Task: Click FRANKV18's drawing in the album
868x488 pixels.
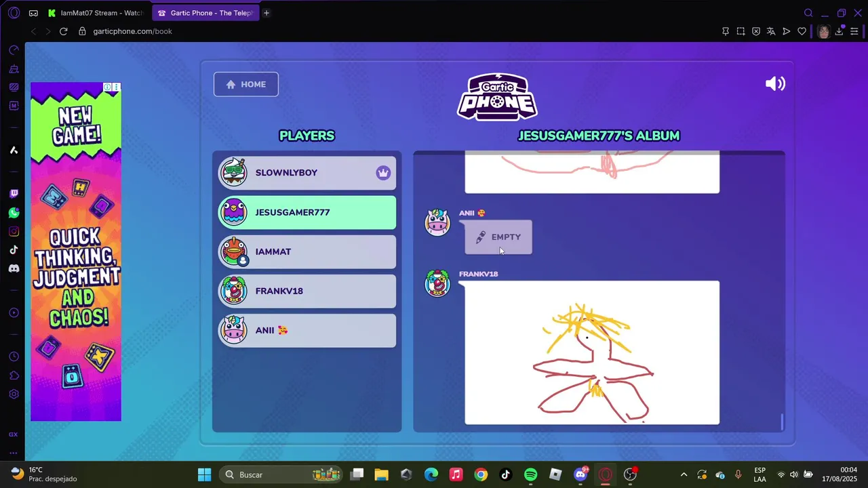Action: [592, 352]
